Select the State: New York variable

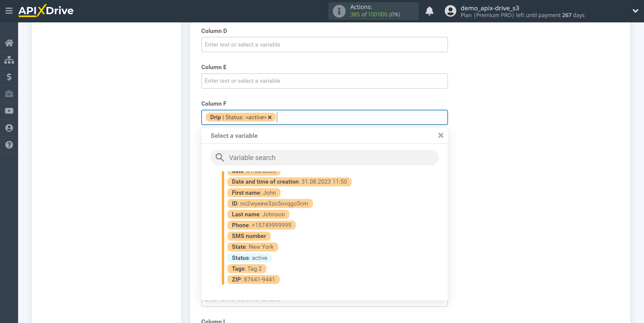coord(253,247)
